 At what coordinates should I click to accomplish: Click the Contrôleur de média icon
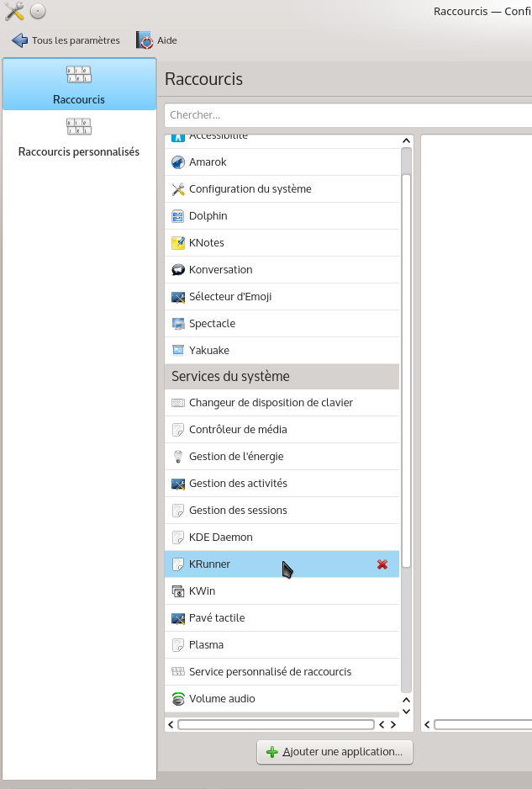pyautogui.click(x=178, y=430)
